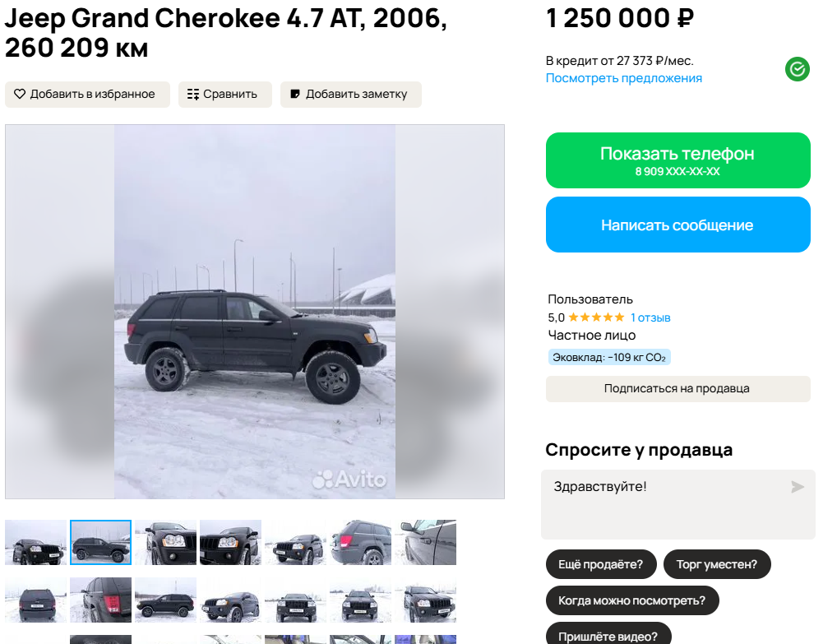Select the 'Ещё продаёте?' quick question
Viewport: 837px width, 644px height.
click(601, 564)
